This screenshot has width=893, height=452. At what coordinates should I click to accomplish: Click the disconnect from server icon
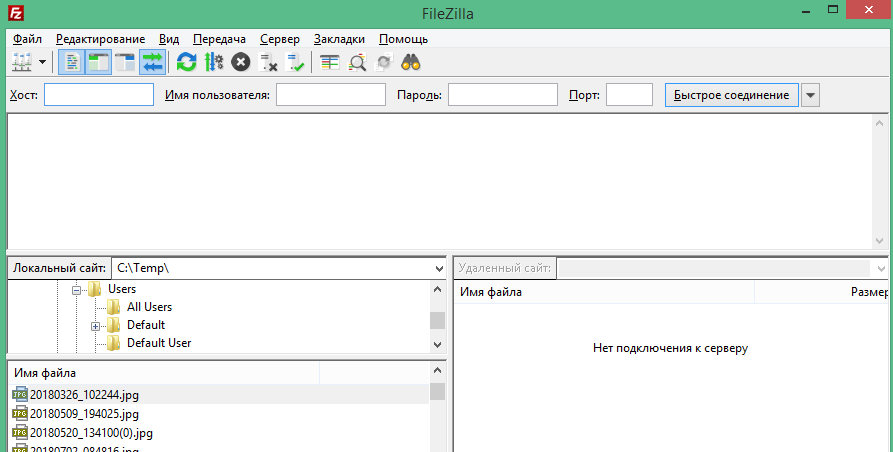point(268,62)
